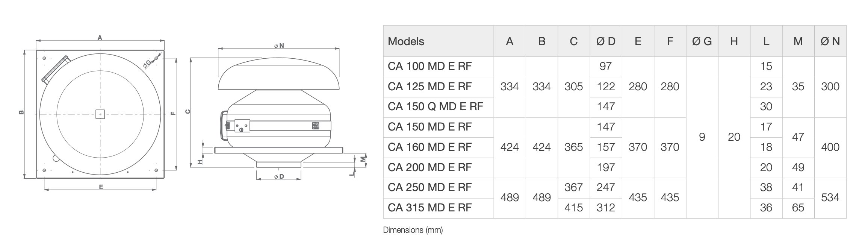This screenshot has height=243, width=868.
Task: Click the Ø G value 9 cell
Action: click(702, 137)
